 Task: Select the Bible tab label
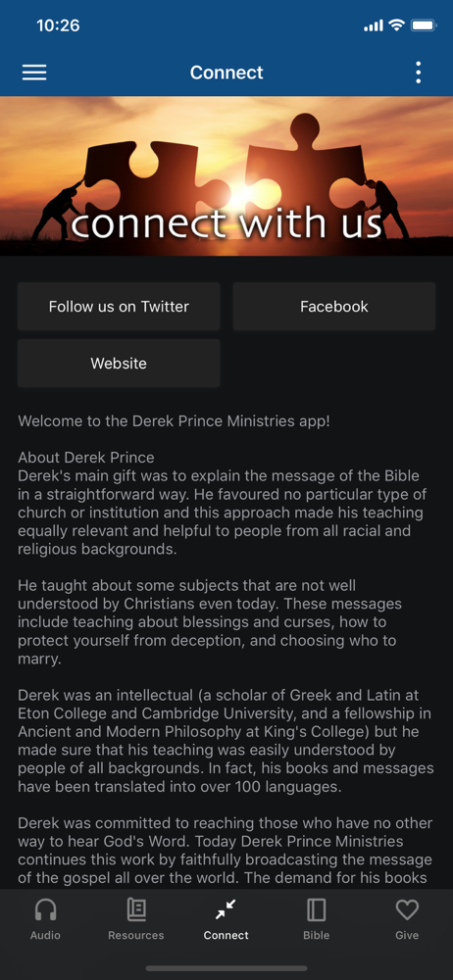(316, 936)
